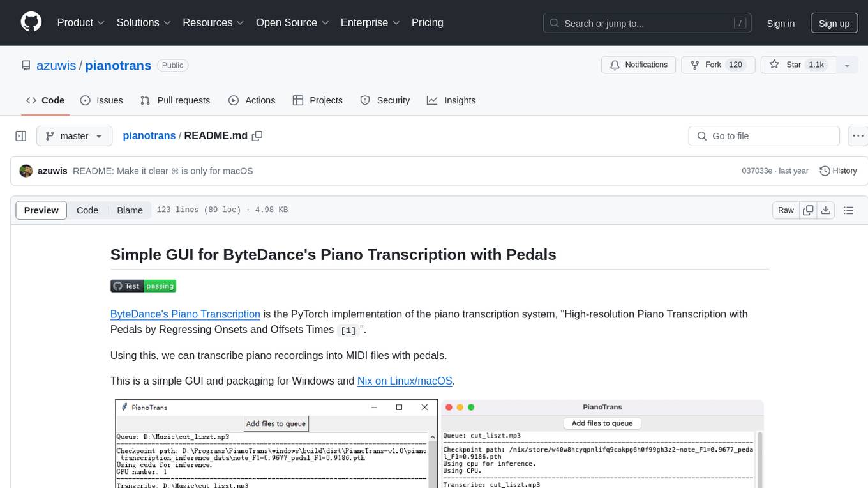Expand the Product menu
Image resolution: width=868 pixels, height=488 pixels.
[81, 22]
